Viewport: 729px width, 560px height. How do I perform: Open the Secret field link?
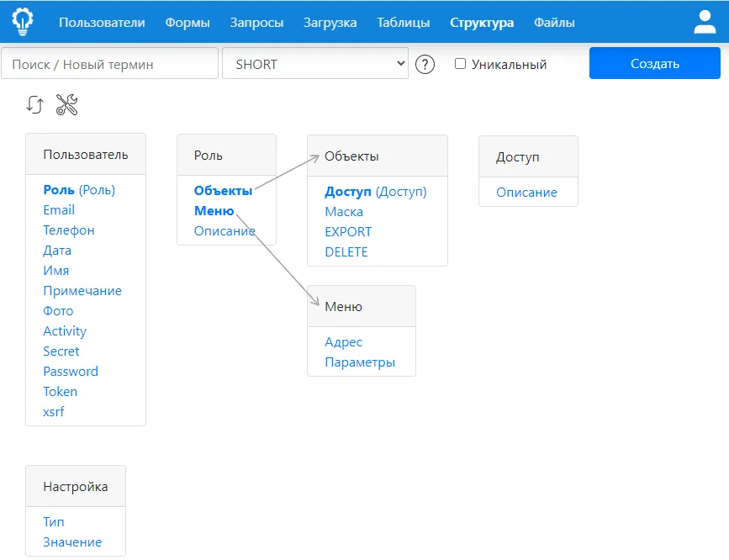click(x=61, y=351)
